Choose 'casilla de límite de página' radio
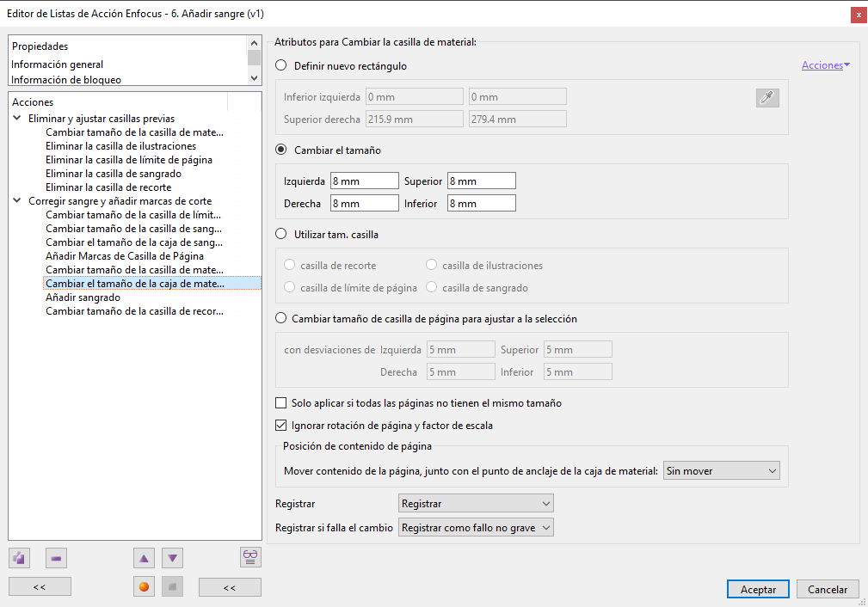This screenshot has width=868, height=607. (x=290, y=287)
